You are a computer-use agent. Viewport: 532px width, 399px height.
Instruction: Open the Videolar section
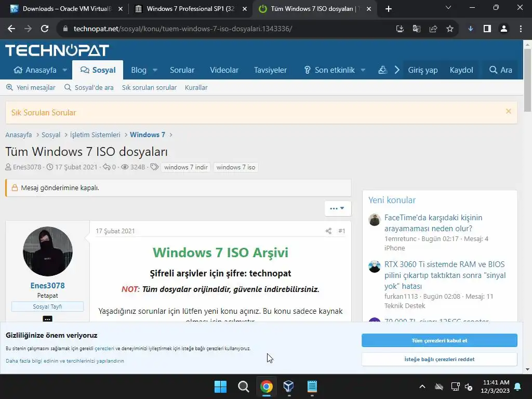pyautogui.click(x=224, y=70)
